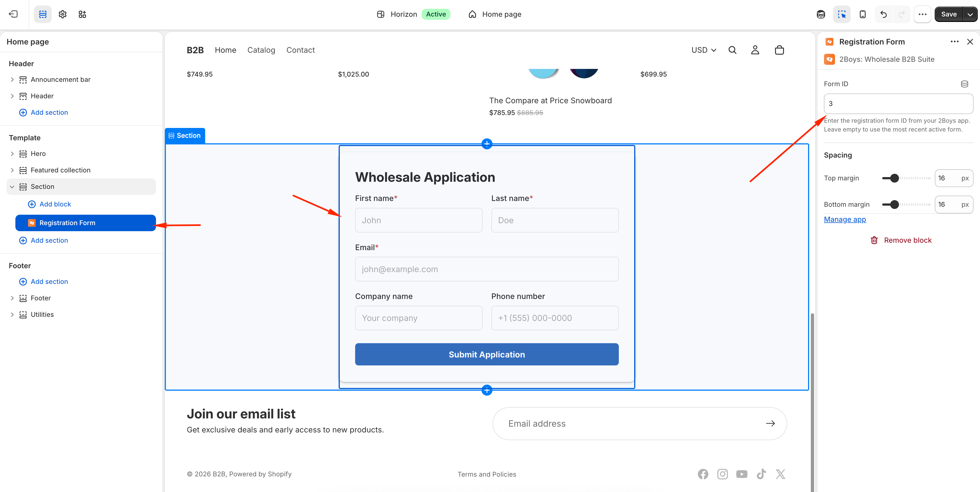Viewport: 980px width, 492px height.
Task: Open Registration Form panel more options
Action: (954, 41)
